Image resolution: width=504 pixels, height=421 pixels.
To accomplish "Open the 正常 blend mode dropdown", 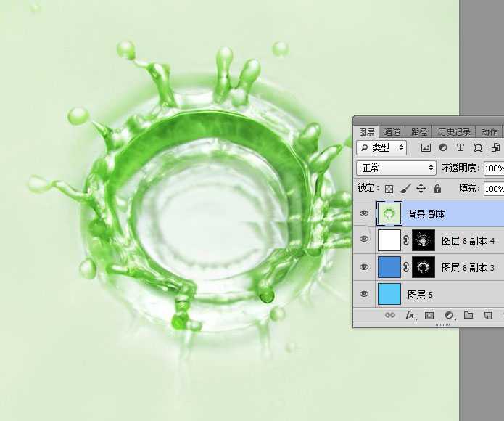I will tap(396, 168).
